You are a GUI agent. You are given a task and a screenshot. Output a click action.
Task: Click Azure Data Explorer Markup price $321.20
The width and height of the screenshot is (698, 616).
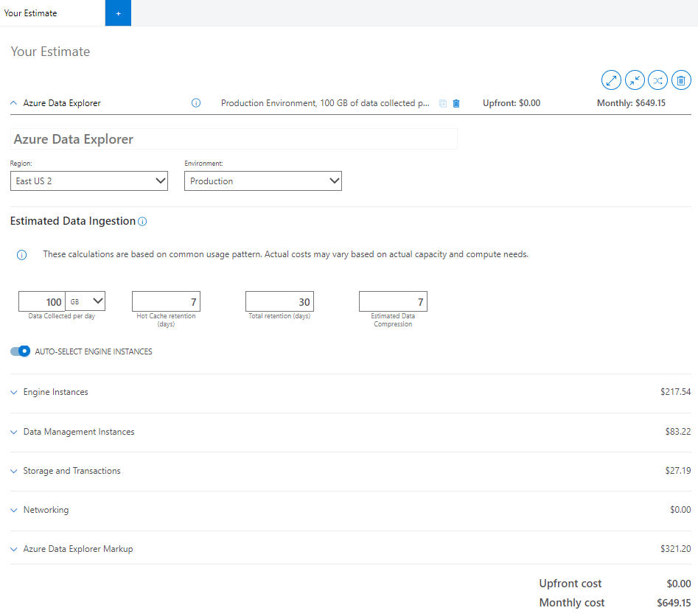click(x=675, y=548)
